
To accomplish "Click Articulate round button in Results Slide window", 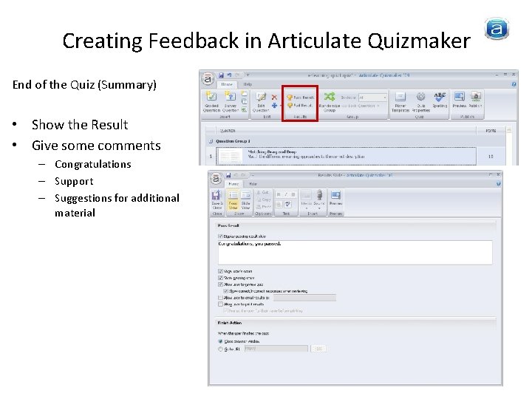I will click(216, 179).
